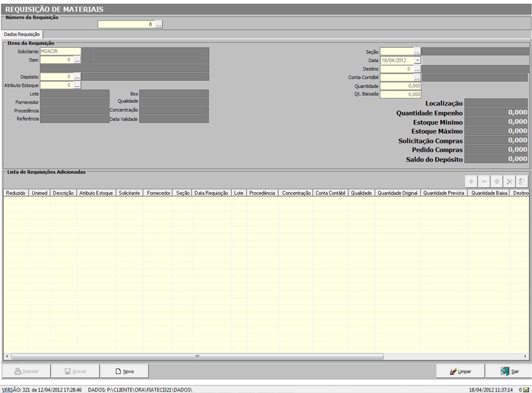Viewport: 532px width, 393px height.
Task: Click the rightmost icon in the list toolbar
Action: 522,182
